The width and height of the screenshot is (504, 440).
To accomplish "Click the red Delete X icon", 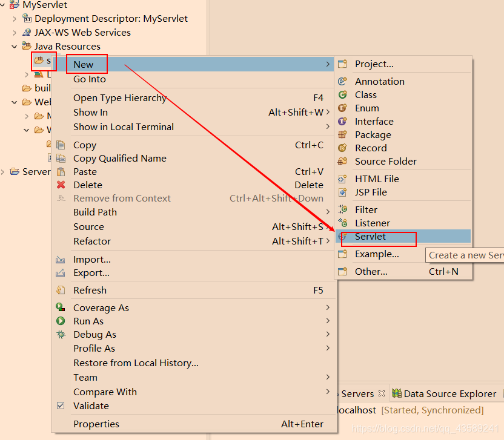I will coord(61,185).
